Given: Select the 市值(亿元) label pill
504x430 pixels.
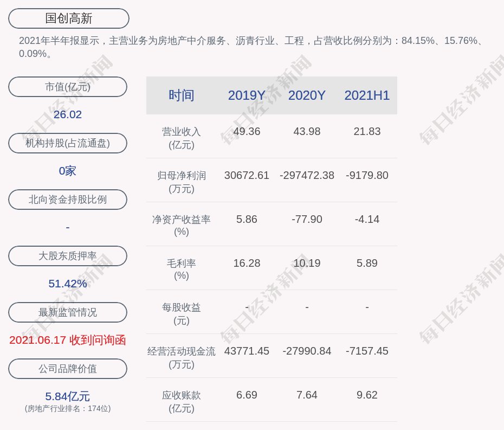Looking at the screenshot, I should pyautogui.click(x=68, y=87).
